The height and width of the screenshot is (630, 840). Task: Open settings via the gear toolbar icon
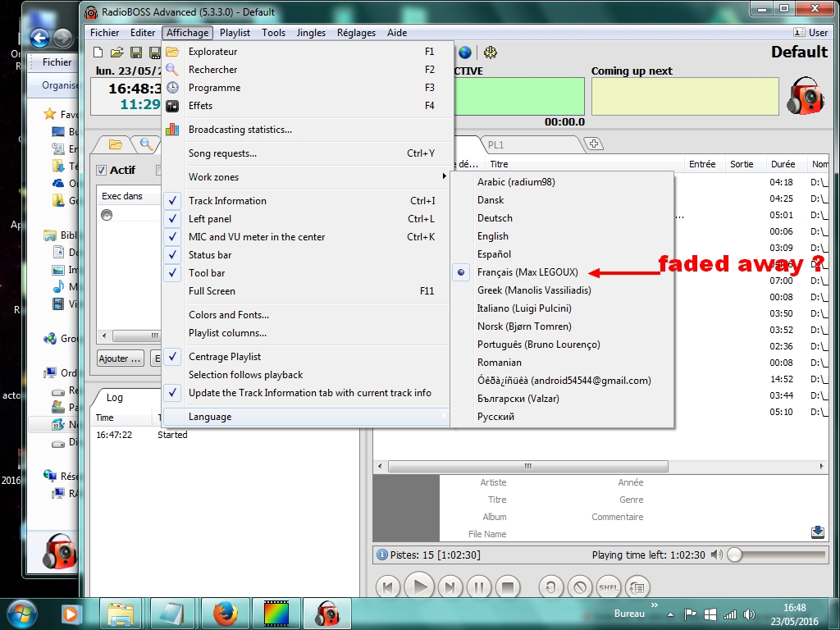(x=491, y=52)
